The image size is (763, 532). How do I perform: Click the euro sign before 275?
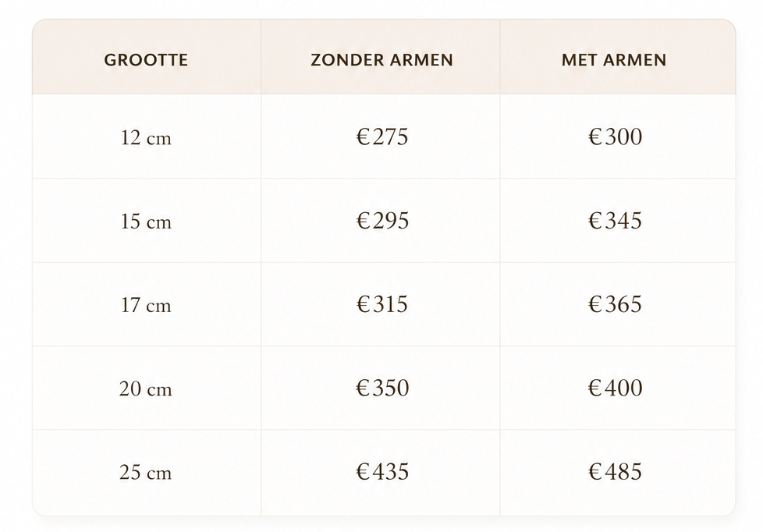click(364, 137)
